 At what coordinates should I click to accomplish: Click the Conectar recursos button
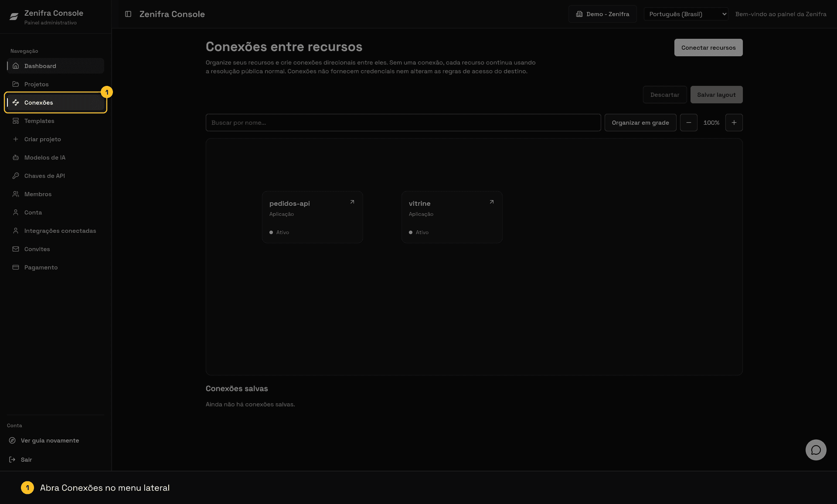click(x=708, y=48)
